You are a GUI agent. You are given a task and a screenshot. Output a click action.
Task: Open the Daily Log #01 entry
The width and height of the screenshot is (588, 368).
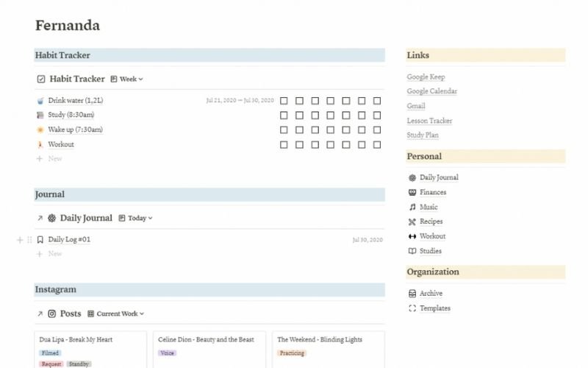pyautogui.click(x=69, y=240)
